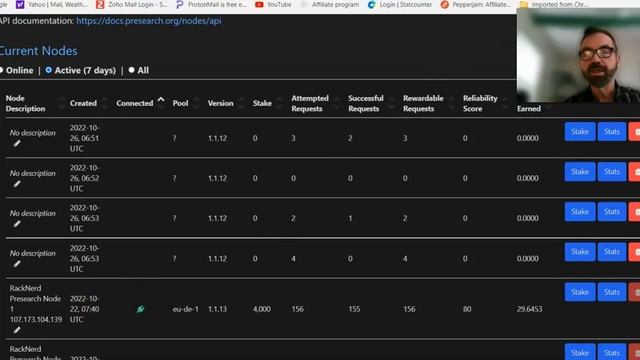Sort table by Pool column
Screen dimensions: 640x360
pos(186,103)
